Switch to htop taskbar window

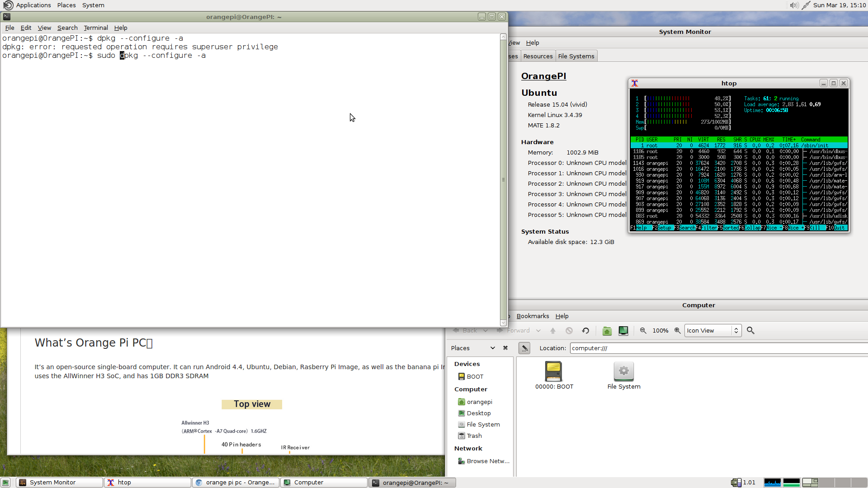(147, 483)
